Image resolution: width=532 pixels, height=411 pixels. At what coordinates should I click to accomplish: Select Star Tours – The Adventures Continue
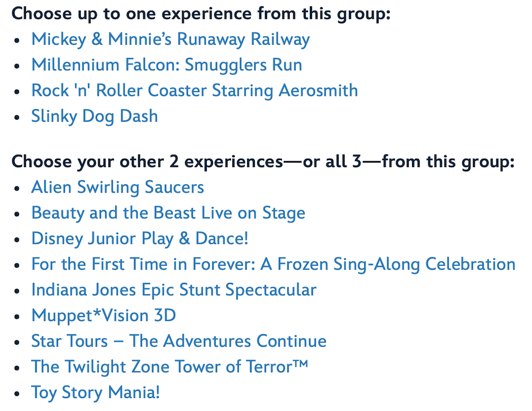pos(179,341)
